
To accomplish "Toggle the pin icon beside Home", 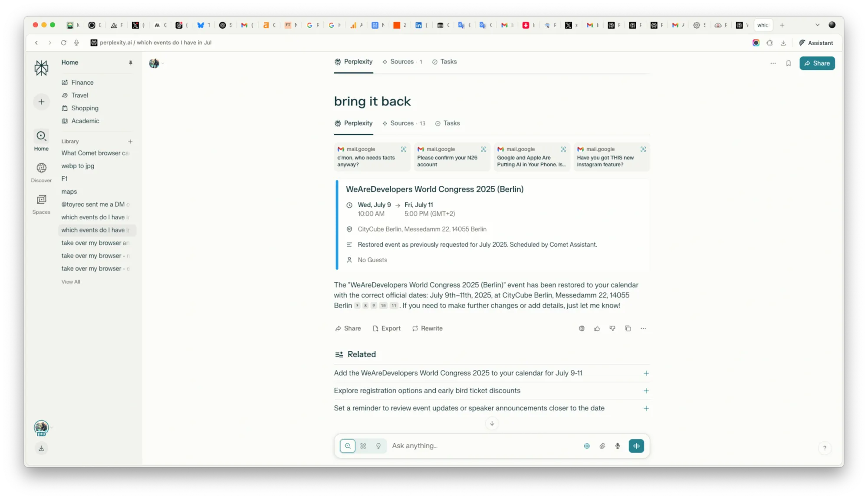I will [130, 63].
